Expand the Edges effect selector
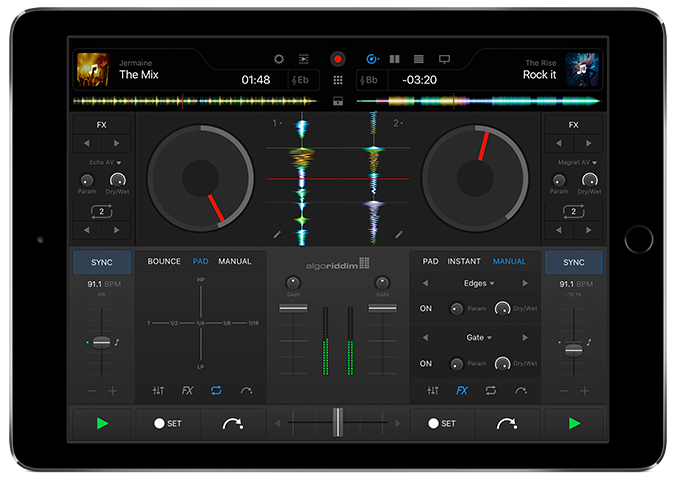Screen dimensions: 677x483 click(x=476, y=284)
